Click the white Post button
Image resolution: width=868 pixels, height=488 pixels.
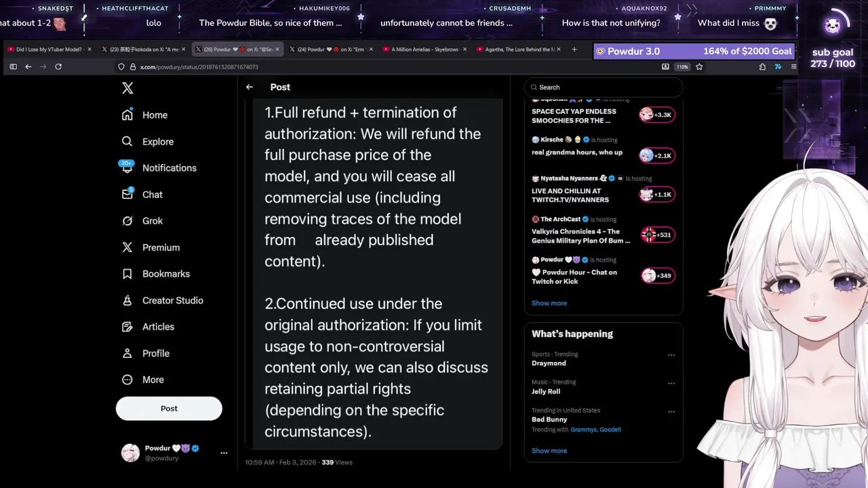click(169, 409)
